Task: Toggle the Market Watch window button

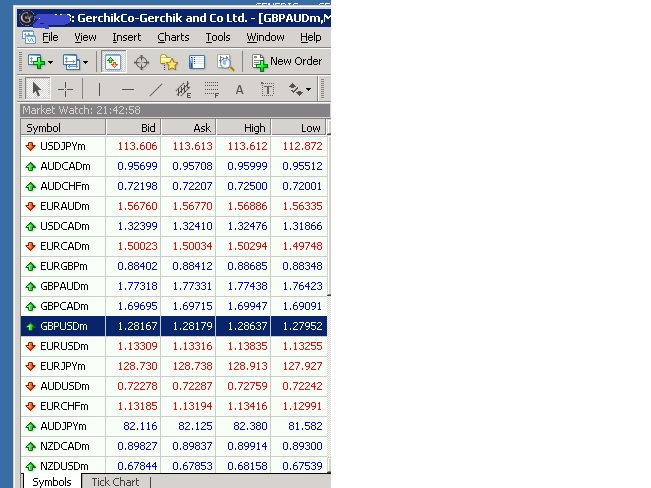Action: click(113, 62)
